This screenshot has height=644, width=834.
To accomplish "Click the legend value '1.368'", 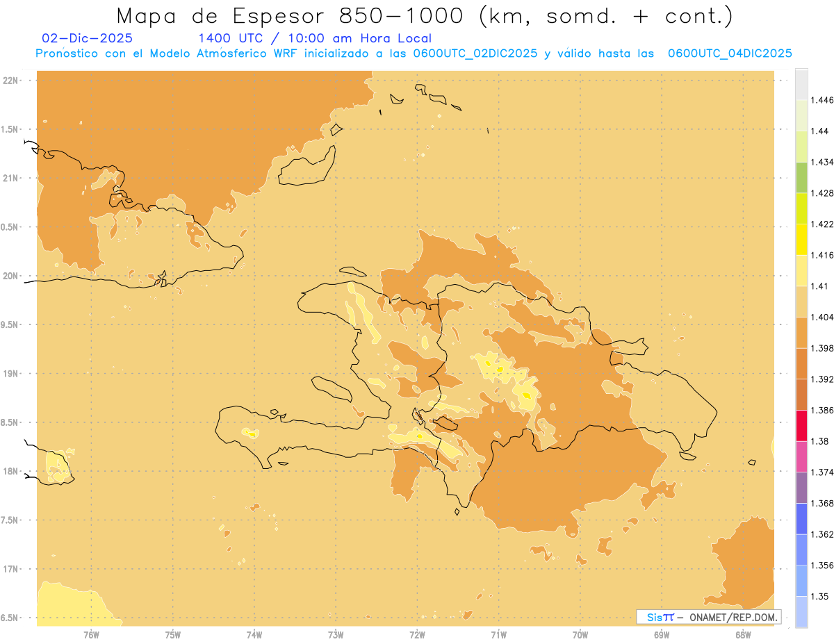I will coord(822,503).
